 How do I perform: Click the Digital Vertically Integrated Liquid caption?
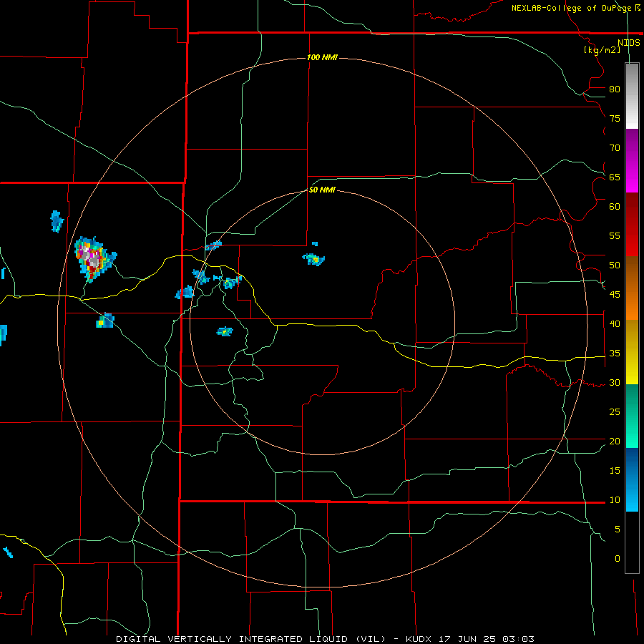coord(252,639)
